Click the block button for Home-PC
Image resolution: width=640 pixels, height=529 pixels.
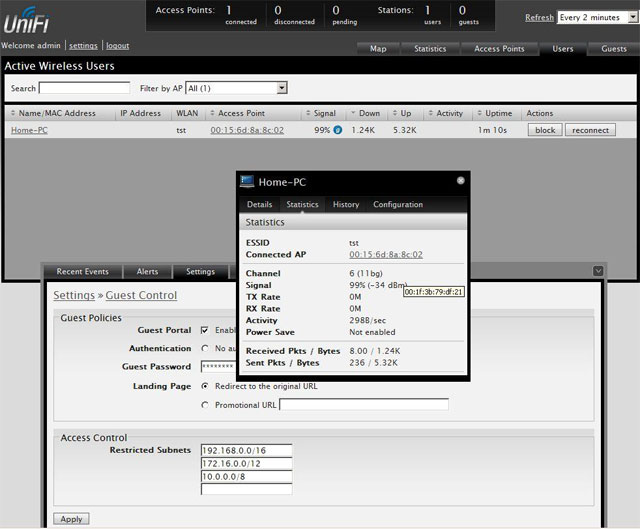point(545,130)
